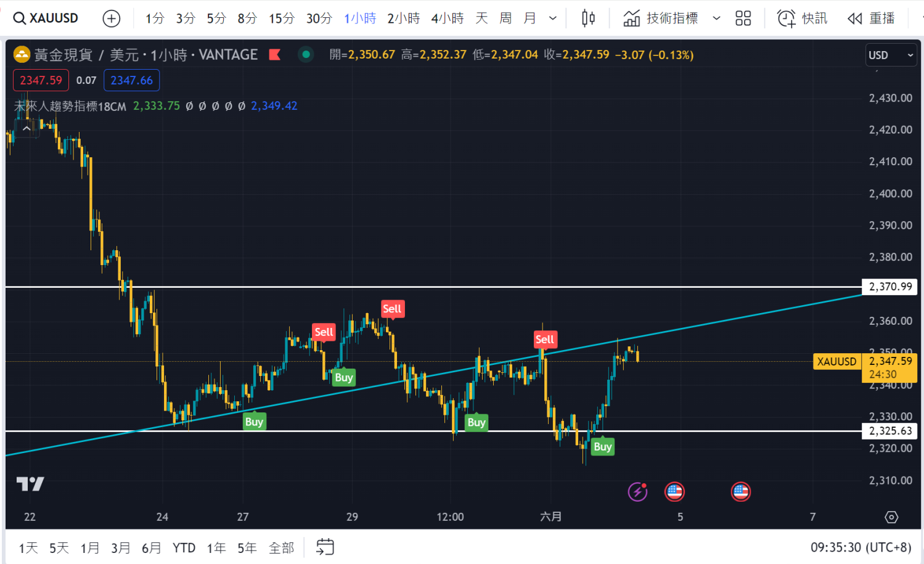Click blue buy price 2347.66 button
The width and height of the screenshot is (924, 564).
tap(132, 80)
